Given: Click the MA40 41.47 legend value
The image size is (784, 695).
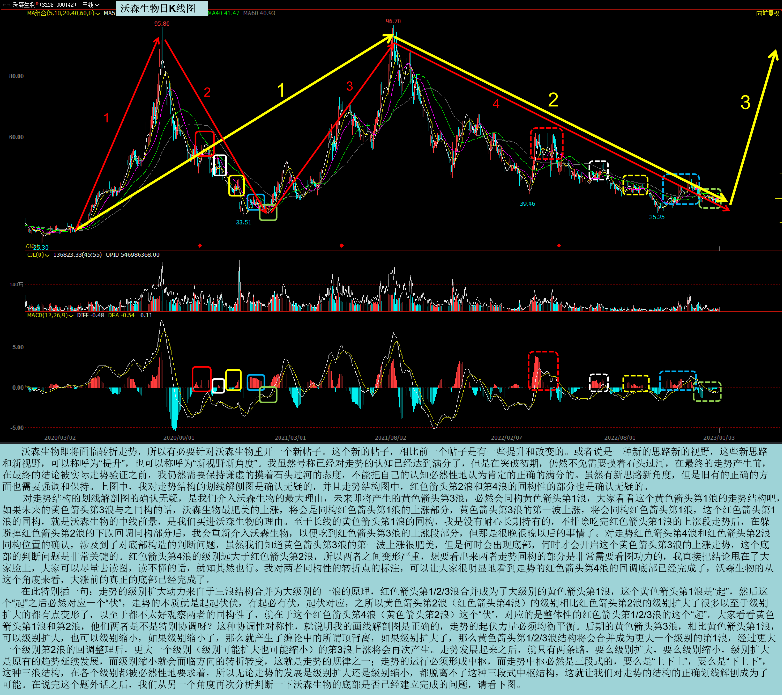Looking at the screenshot, I should tap(224, 13).
